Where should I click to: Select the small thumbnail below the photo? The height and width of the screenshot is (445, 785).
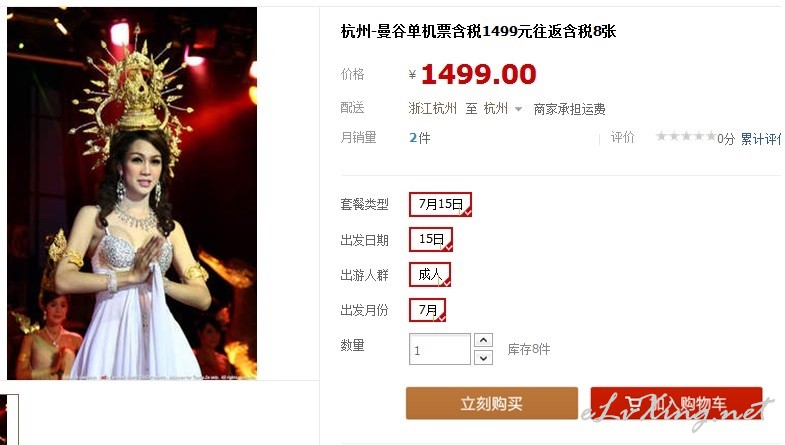[9, 419]
